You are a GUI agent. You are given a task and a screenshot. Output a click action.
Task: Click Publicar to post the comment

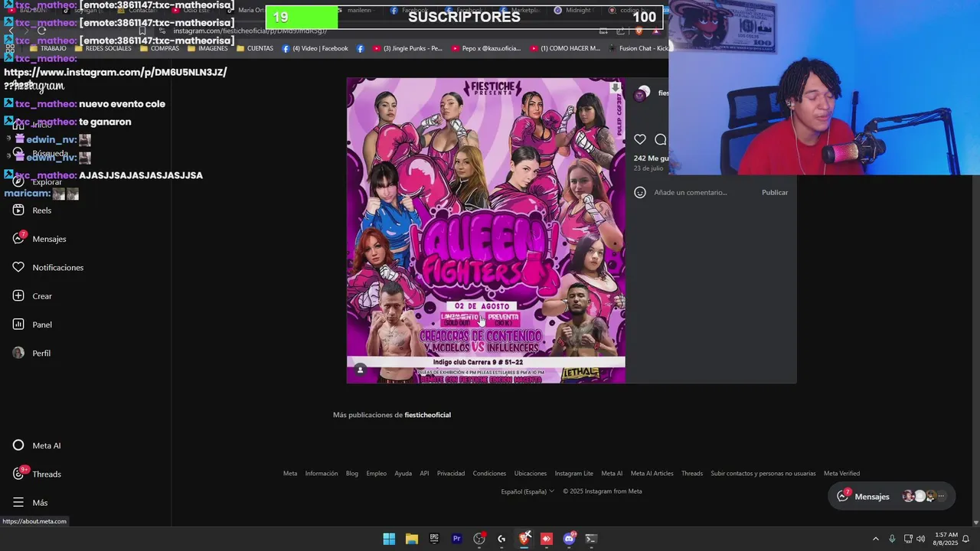[x=775, y=192]
